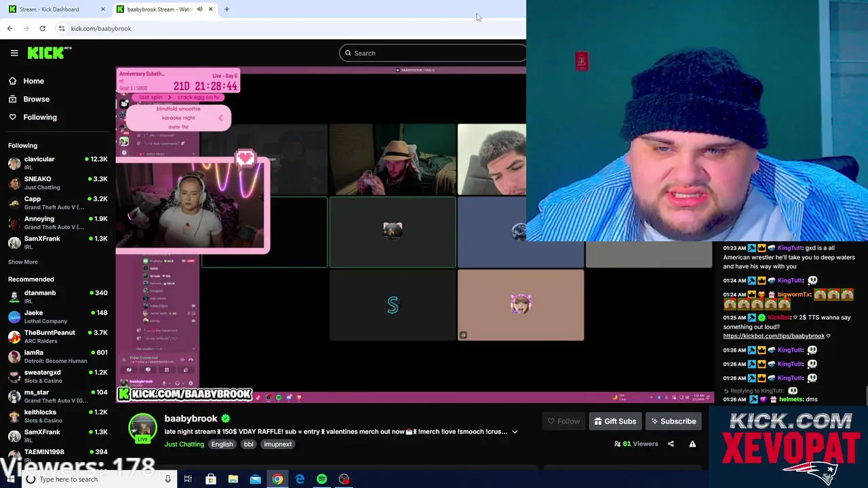Open SNEAKO channel in Following list

[58, 183]
